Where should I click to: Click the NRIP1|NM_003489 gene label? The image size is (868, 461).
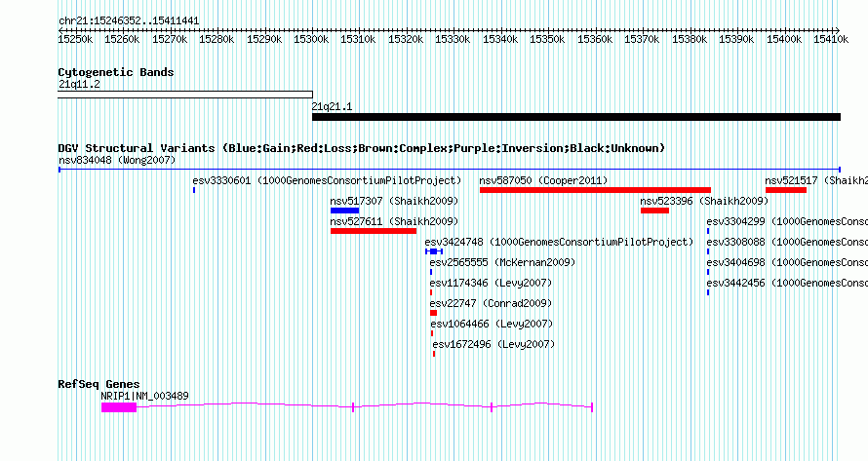[144, 397]
